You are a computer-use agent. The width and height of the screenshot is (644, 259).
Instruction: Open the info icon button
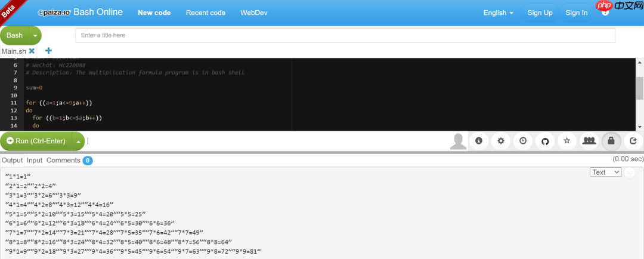[x=478, y=141]
